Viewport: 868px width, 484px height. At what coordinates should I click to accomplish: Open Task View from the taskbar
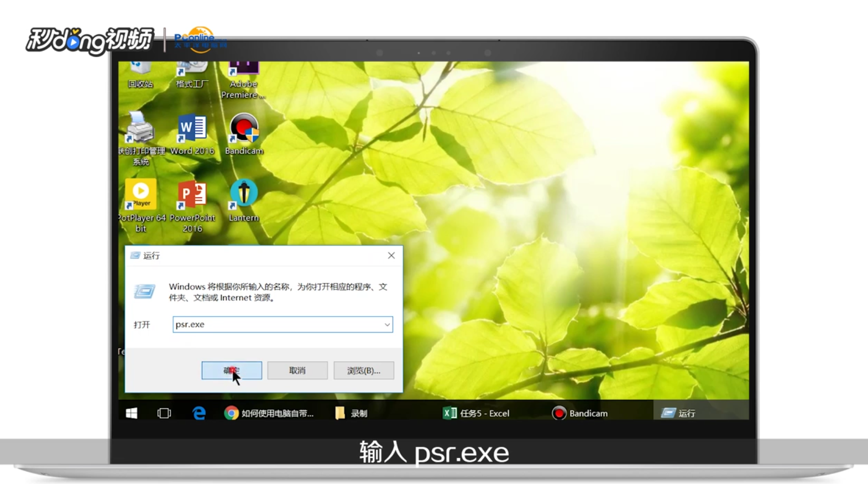pyautogui.click(x=164, y=413)
